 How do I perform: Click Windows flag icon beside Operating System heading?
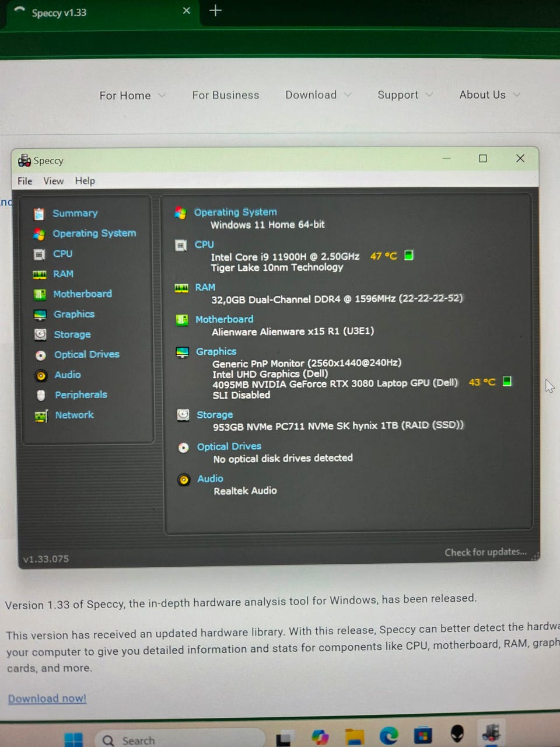(181, 213)
